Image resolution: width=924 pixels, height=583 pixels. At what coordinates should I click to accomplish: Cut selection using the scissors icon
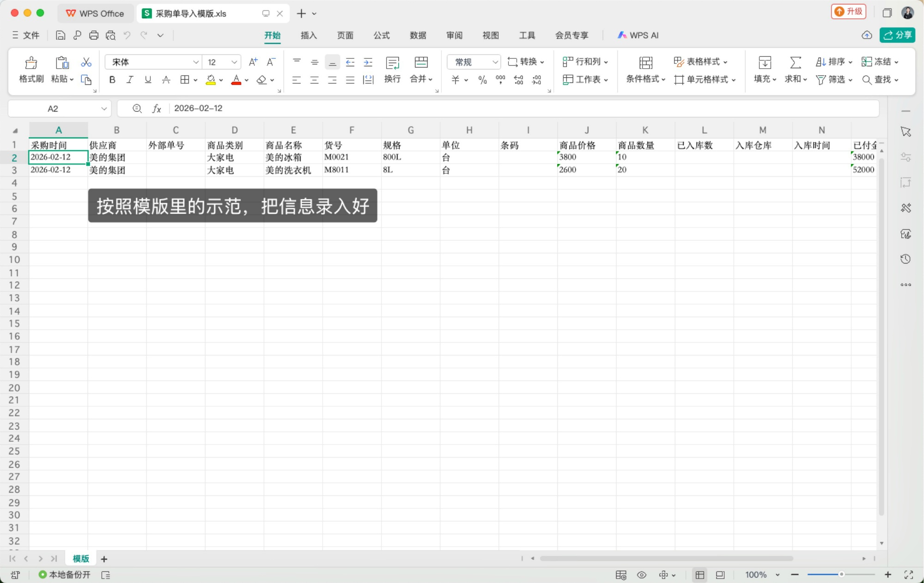point(85,61)
